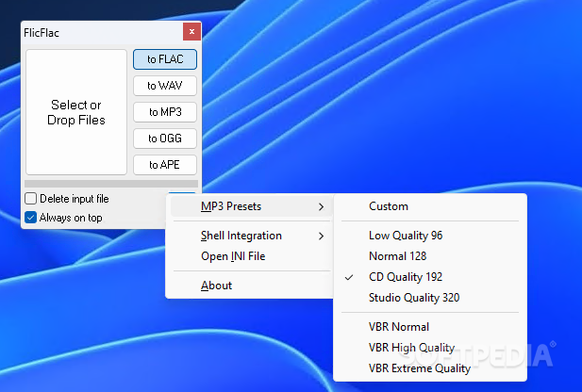Image resolution: width=582 pixels, height=392 pixels.
Task: Pick the VBR High Quality preset
Action: coord(430,348)
